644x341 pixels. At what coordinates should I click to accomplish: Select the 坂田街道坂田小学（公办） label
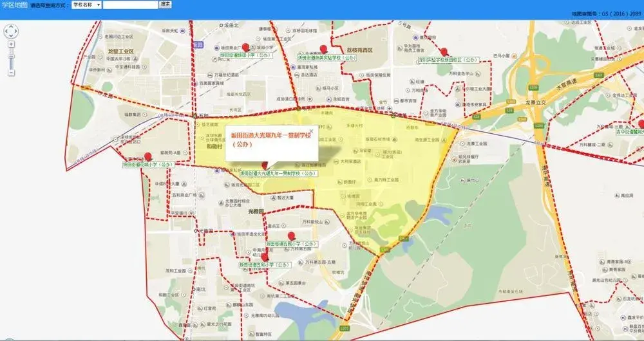pos(246,55)
